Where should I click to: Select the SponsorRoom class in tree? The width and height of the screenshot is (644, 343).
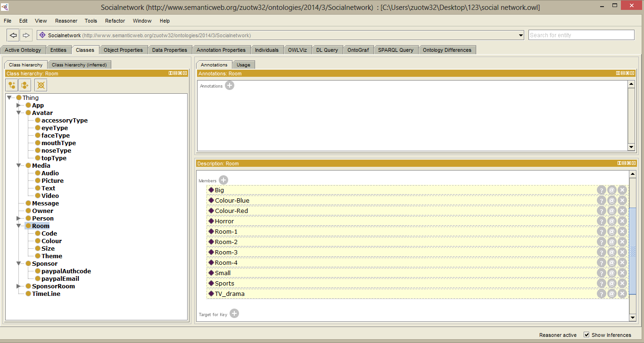[53, 286]
